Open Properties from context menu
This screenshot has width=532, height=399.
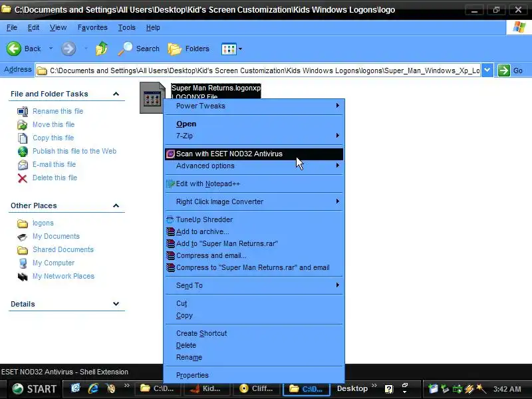coord(254,375)
